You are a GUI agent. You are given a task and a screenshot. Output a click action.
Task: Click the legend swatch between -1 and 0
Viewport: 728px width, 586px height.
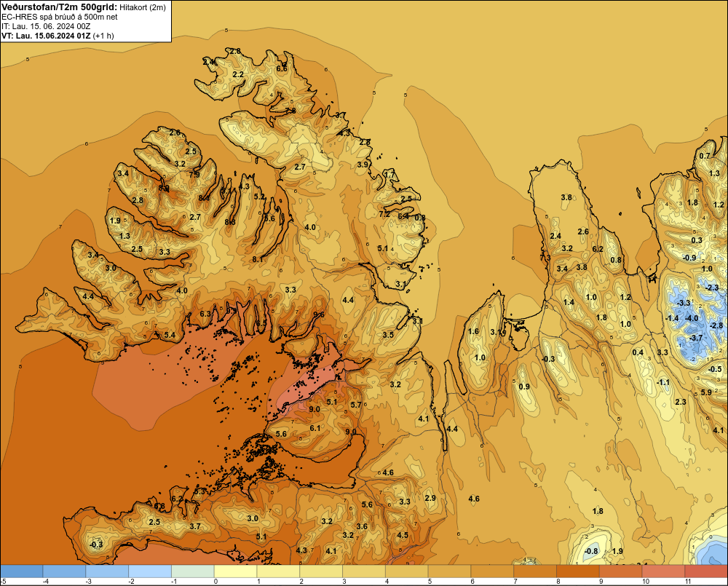click(193, 571)
